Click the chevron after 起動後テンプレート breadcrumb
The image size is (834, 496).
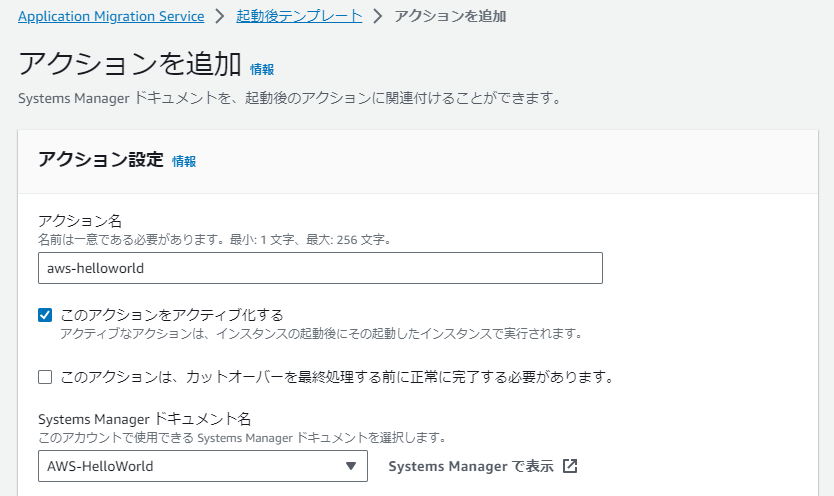[x=378, y=16]
